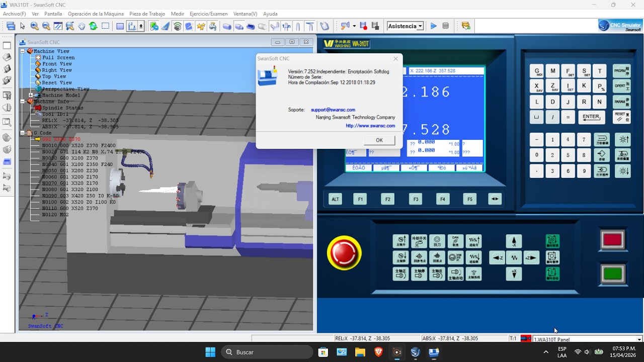Click the +Z jog arrow key

[531, 258]
